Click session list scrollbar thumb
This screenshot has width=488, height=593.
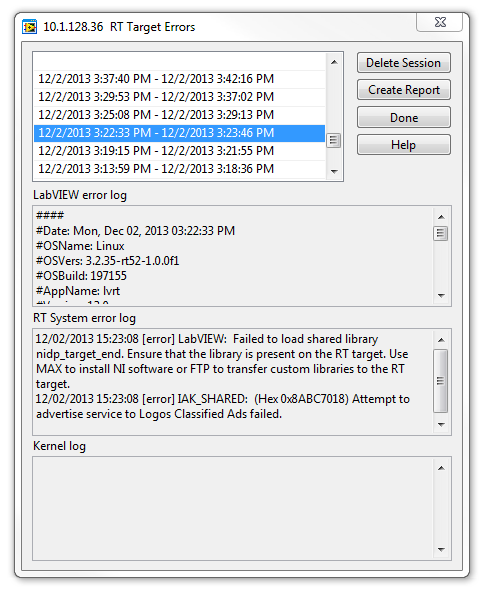tap(334, 140)
